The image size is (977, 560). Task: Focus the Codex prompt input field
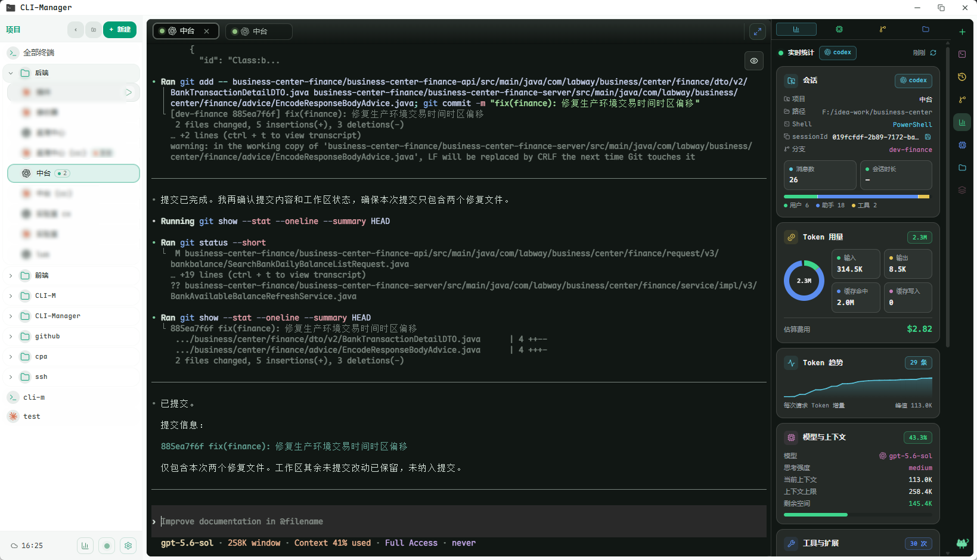[x=459, y=521]
